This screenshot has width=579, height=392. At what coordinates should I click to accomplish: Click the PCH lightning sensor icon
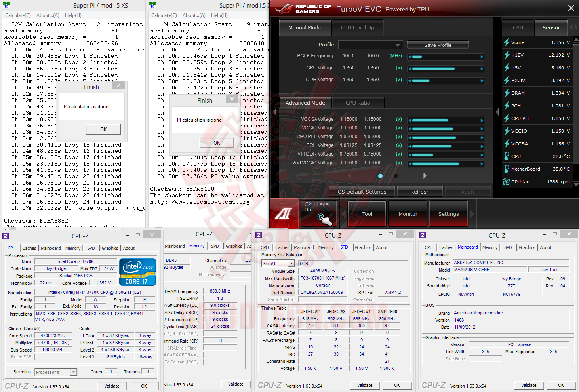pyautogui.click(x=507, y=106)
